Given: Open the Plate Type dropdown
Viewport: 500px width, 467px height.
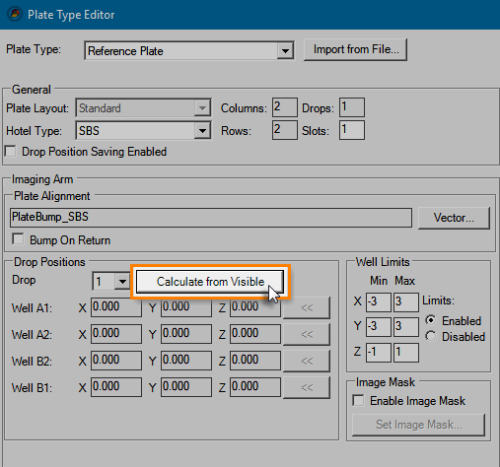Looking at the screenshot, I should 285,51.
